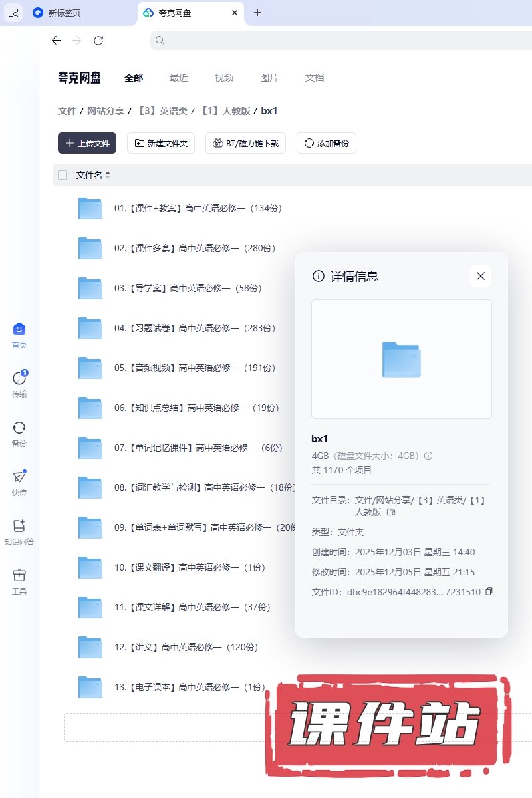Image resolution: width=532 pixels, height=798 pixels.
Task: Click the BT/磁力链下载 button
Action: tap(246, 143)
